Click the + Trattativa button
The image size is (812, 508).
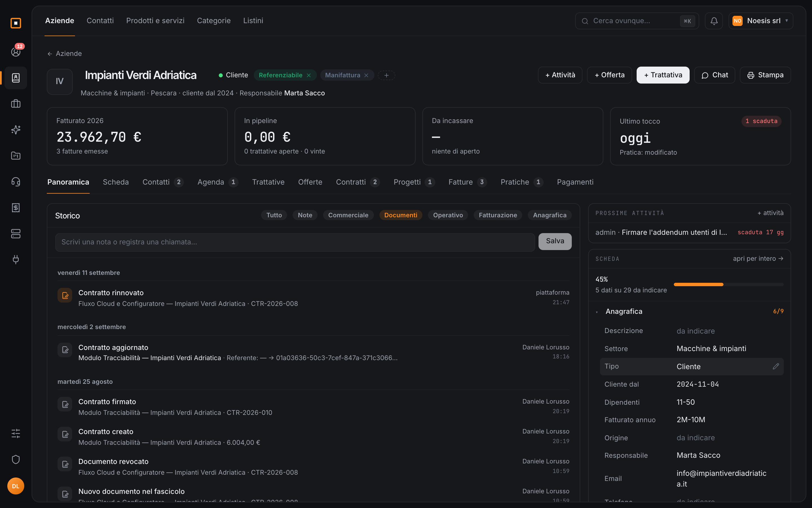pos(663,75)
